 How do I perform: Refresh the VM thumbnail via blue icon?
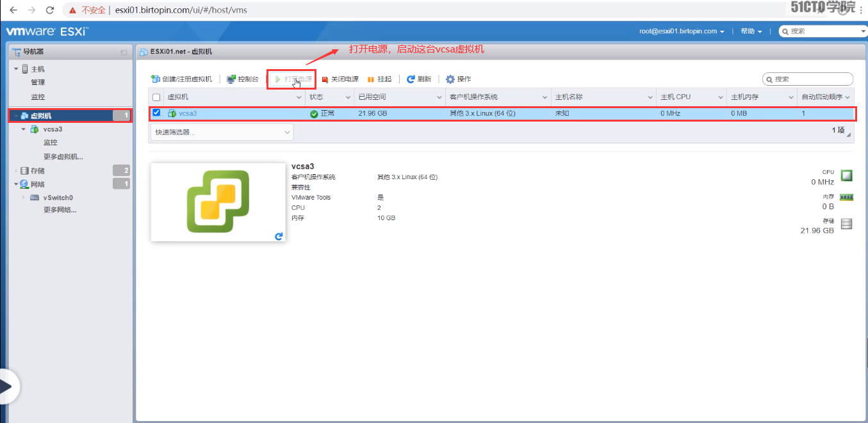pyautogui.click(x=279, y=236)
